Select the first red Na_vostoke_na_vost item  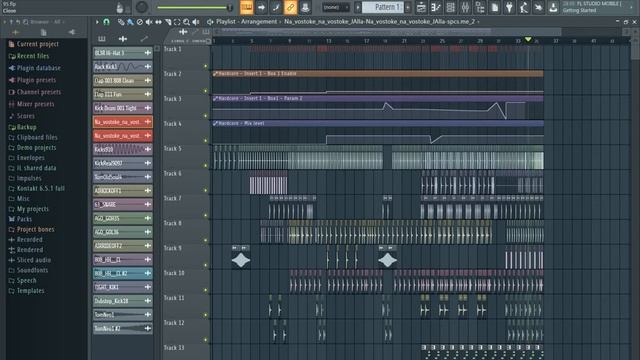(x=122, y=122)
